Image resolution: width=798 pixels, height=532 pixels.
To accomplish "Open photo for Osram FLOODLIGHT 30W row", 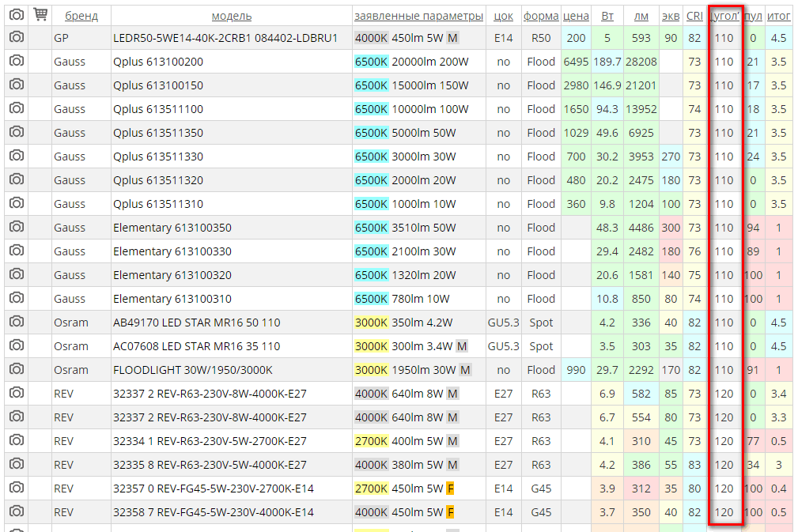I will 17,369.
